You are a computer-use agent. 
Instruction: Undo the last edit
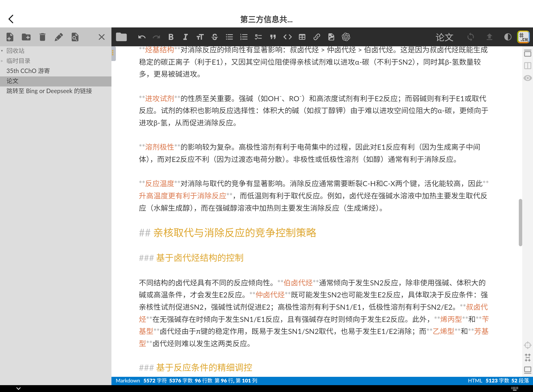[x=142, y=37]
